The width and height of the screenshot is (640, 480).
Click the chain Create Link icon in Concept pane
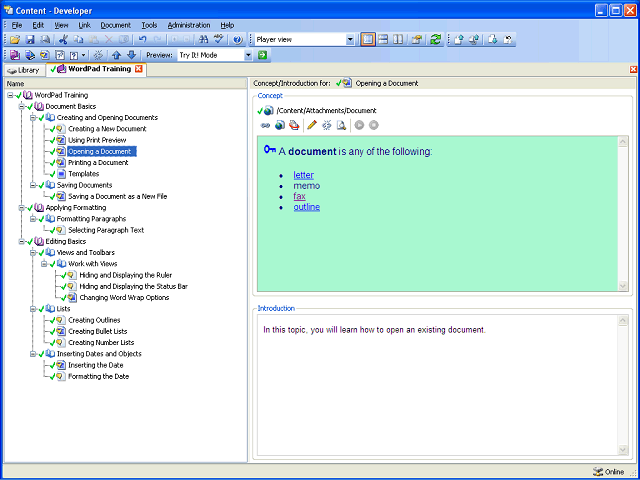point(265,125)
